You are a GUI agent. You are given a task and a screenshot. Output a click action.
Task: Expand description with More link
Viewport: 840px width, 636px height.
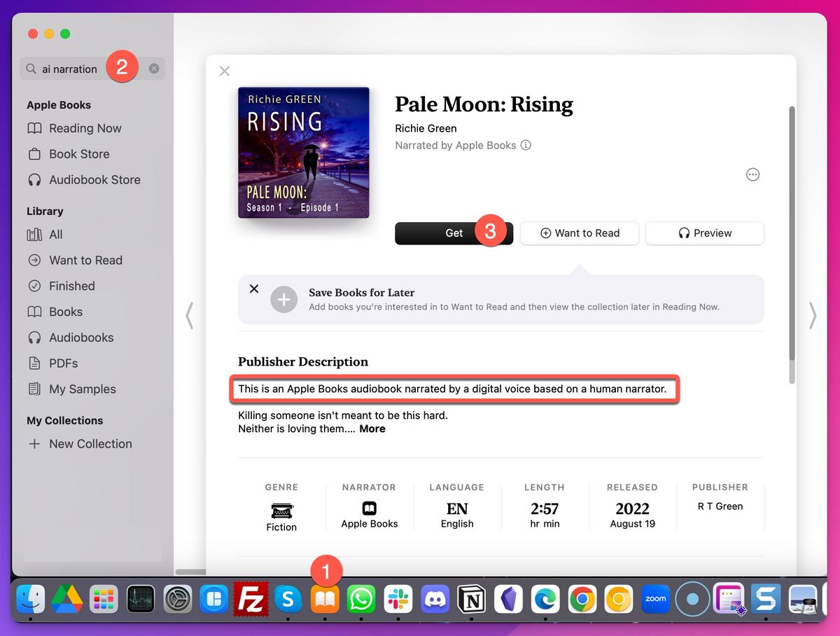372,429
